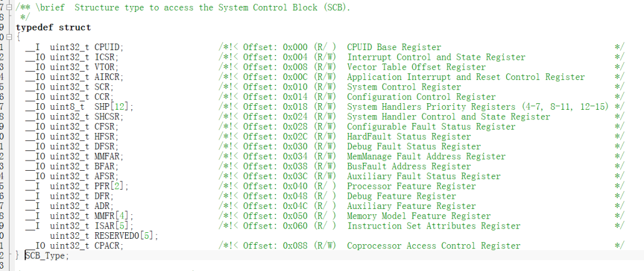Click the CPUID member name

tap(107, 47)
